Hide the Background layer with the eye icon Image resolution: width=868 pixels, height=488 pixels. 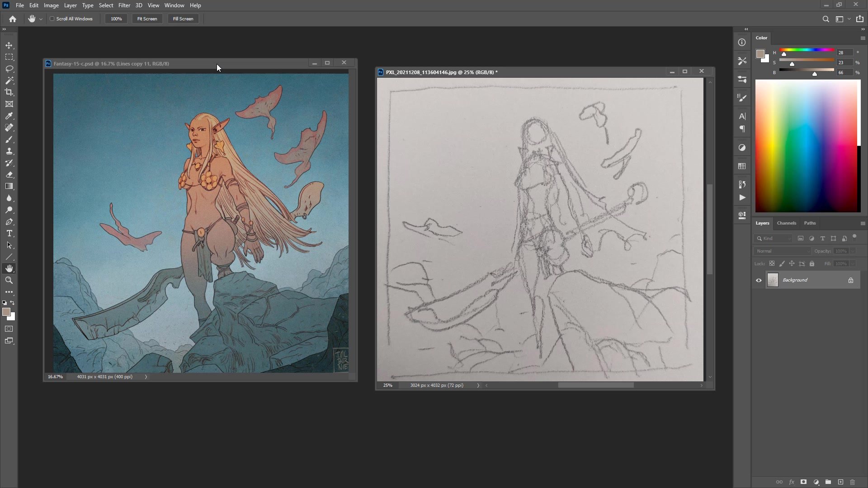pos(759,280)
